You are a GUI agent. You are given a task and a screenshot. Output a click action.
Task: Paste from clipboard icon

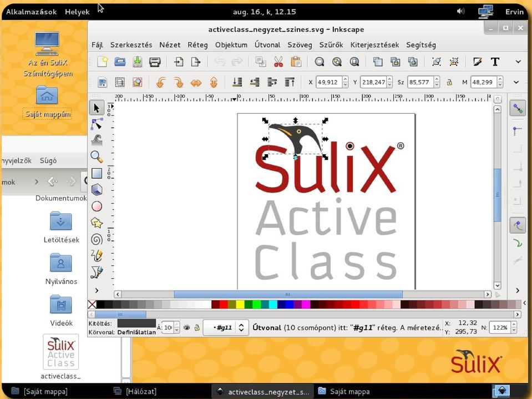[x=296, y=62]
